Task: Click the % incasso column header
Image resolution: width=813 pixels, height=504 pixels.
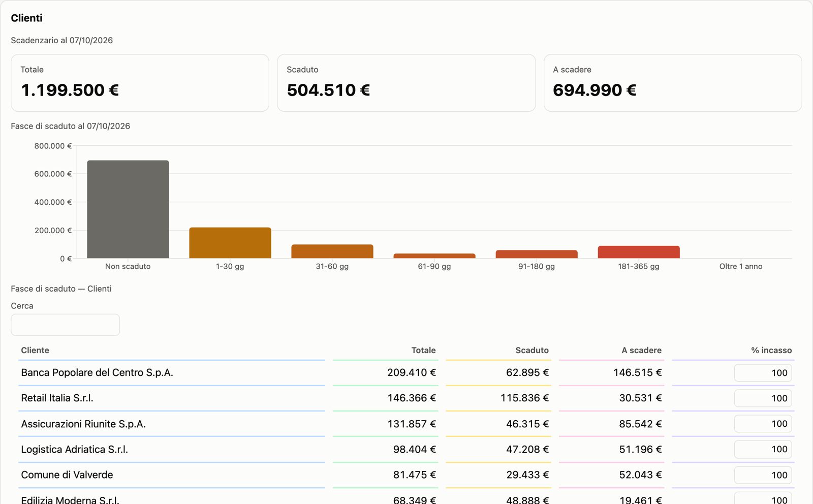Action: click(771, 350)
